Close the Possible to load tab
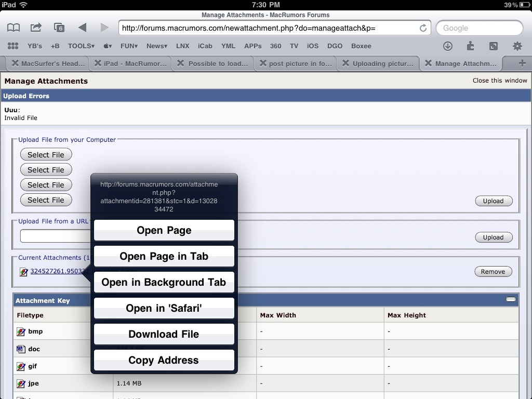The height and width of the screenshot is (399, 532). click(180, 63)
